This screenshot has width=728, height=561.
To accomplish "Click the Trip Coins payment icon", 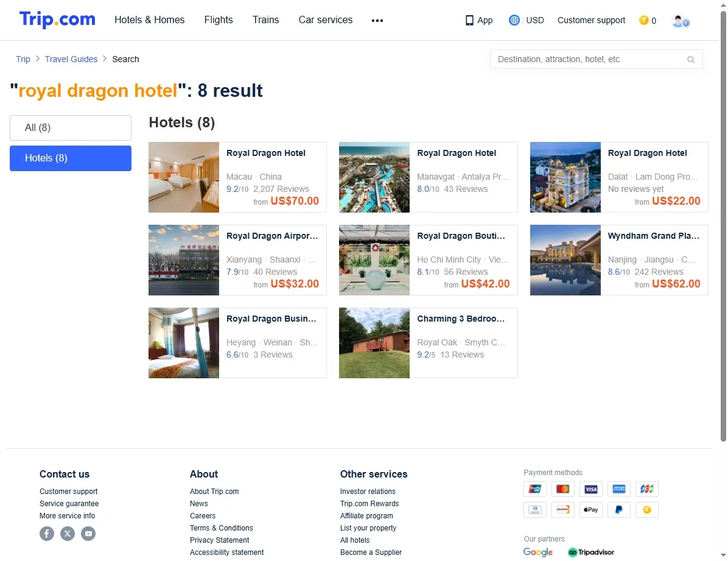I will click(x=647, y=510).
